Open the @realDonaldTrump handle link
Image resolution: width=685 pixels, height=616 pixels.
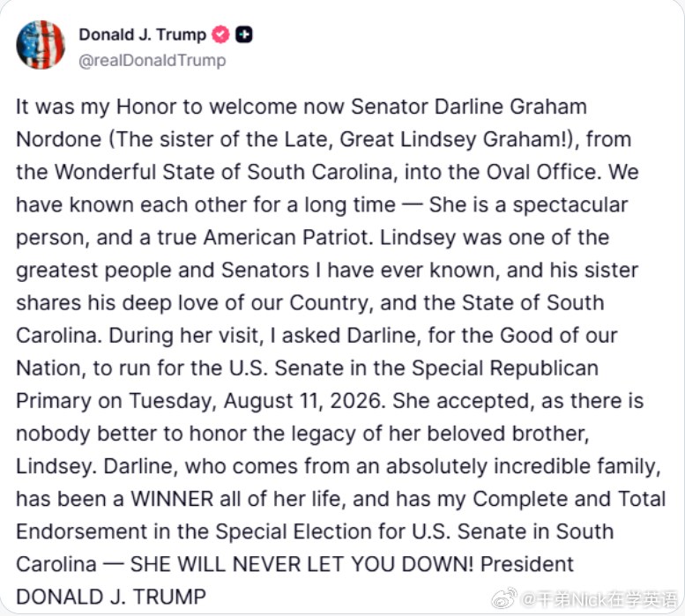coord(153,60)
